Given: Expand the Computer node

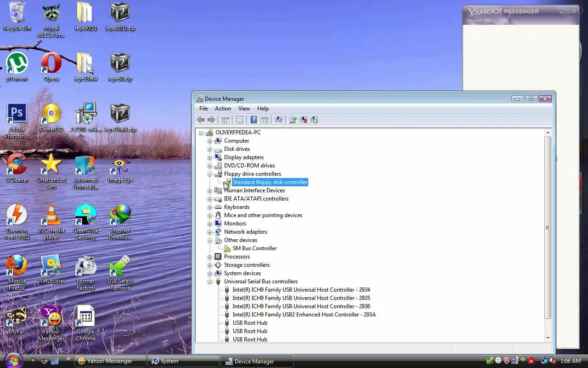Looking at the screenshot, I should 209,141.
